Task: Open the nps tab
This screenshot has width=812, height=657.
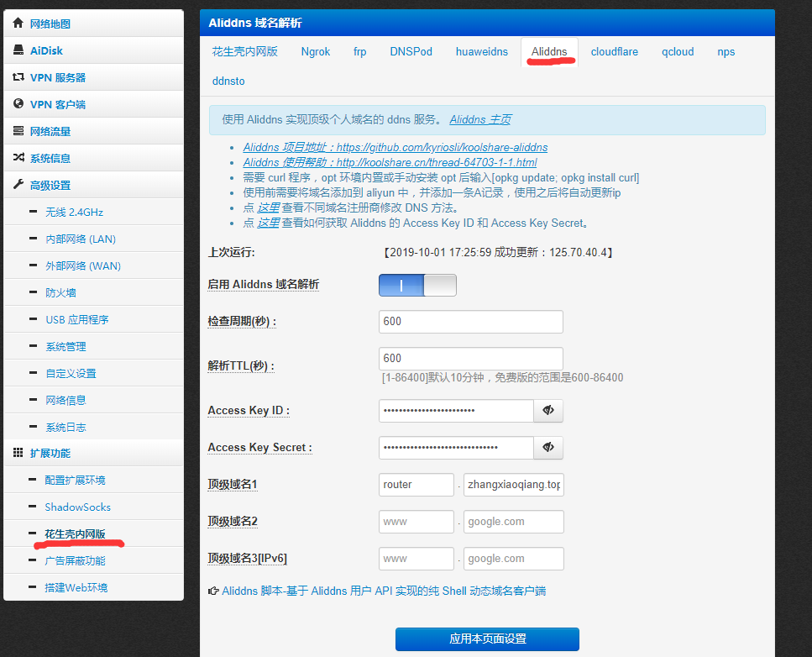Action: (726, 52)
